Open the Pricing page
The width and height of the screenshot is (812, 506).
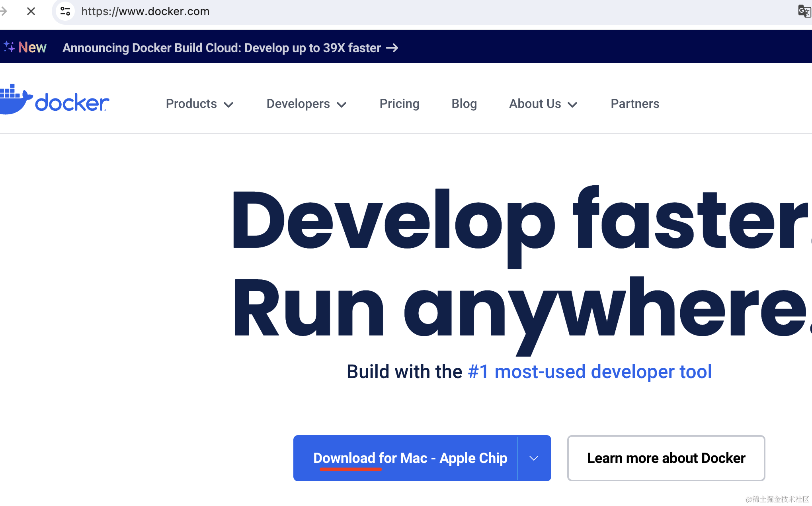click(x=399, y=104)
